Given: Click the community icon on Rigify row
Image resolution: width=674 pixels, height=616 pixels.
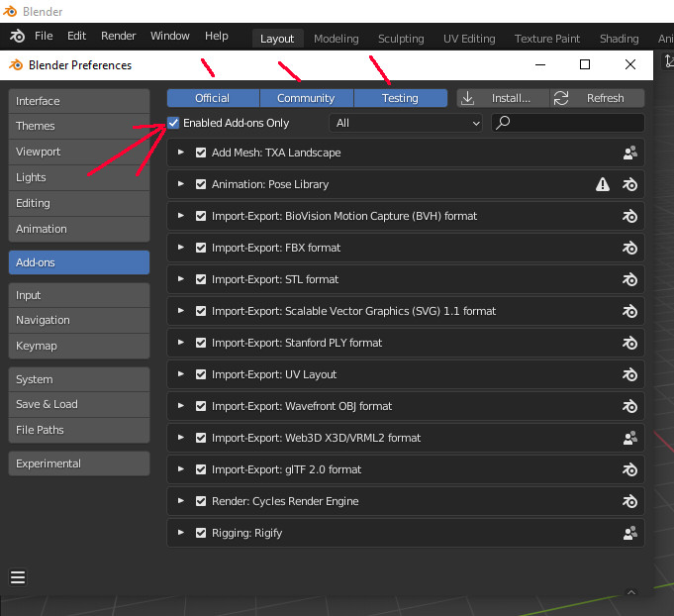Looking at the screenshot, I should pyautogui.click(x=630, y=534).
